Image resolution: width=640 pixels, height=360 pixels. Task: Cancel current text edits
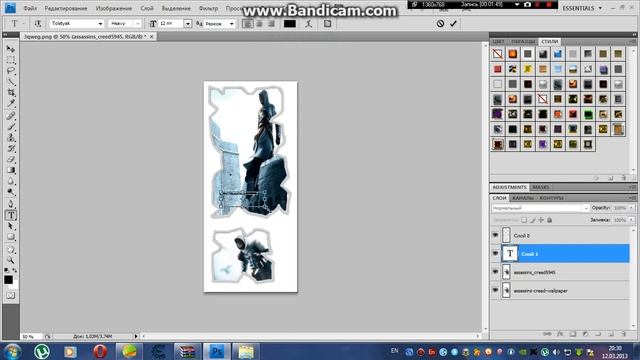(440, 24)
